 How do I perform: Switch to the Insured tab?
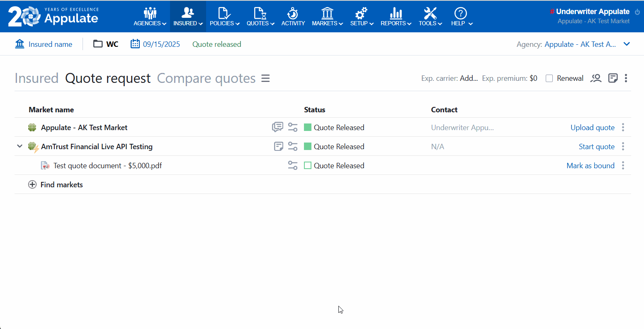click(x=36, y=78)
